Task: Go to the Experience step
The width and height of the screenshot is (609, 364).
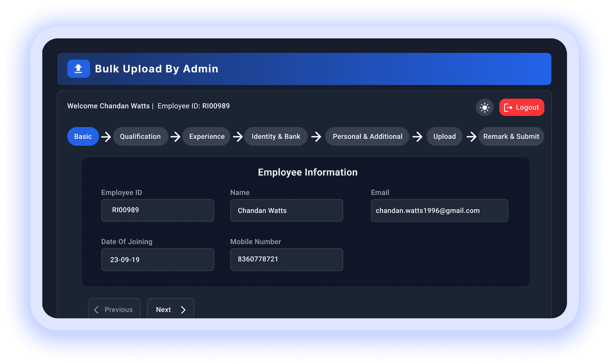Action: click(206, 137)
